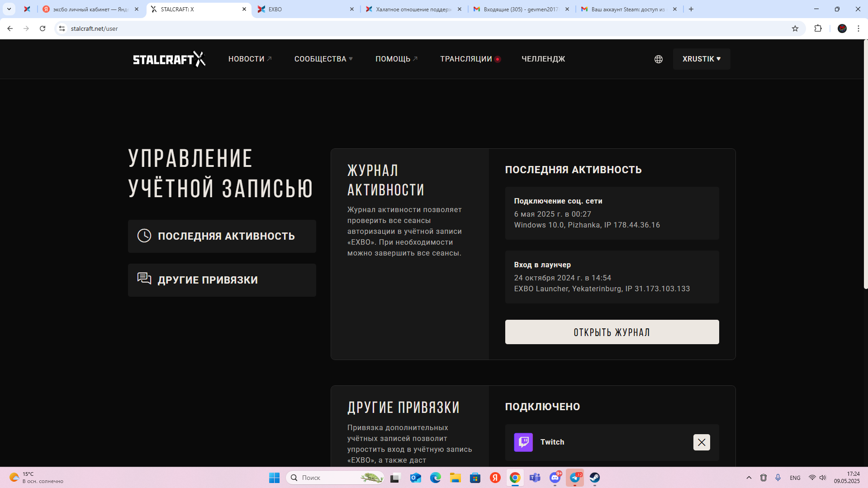Show hidden system tray icons

tap(749, 478)
